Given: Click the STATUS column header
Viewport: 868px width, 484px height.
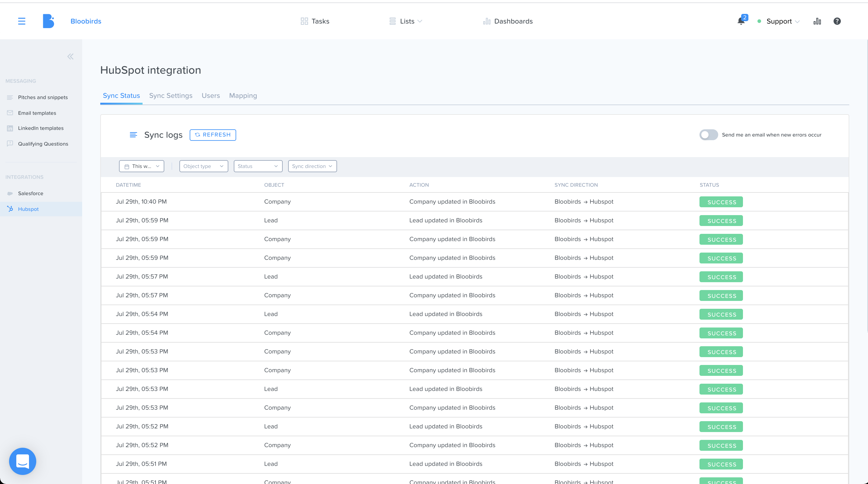Looking at the screenshot, I should (x=709, y=185).
